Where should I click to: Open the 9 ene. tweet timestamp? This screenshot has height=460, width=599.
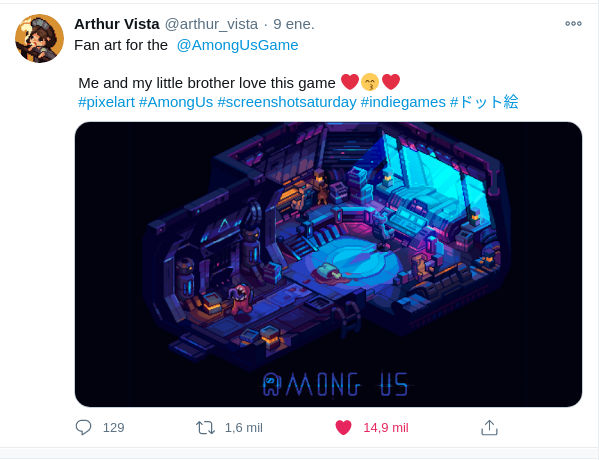(x=294, y=24)
